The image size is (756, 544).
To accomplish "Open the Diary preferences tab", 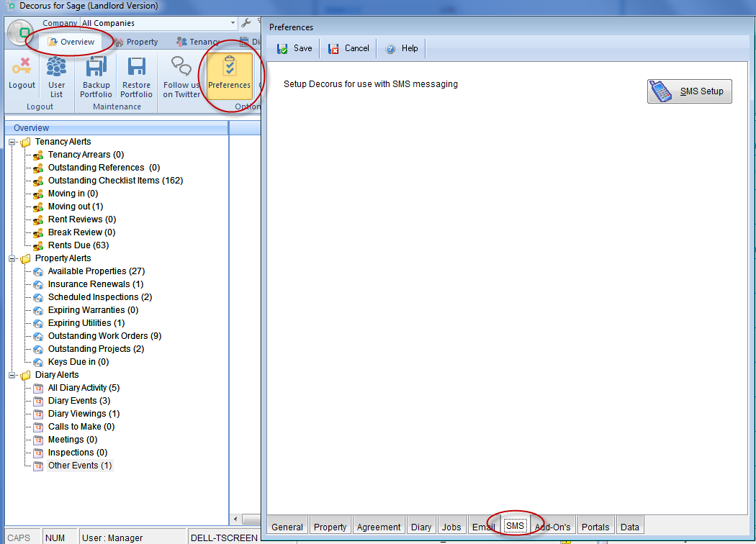I will coord(421,527).
